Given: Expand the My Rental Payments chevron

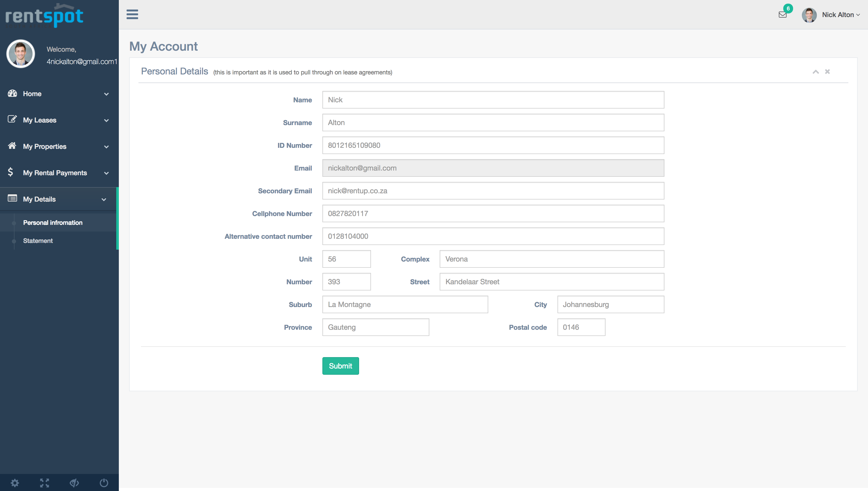Looking at the screenshot, I should pyautogui.click(x=106, y=173).
